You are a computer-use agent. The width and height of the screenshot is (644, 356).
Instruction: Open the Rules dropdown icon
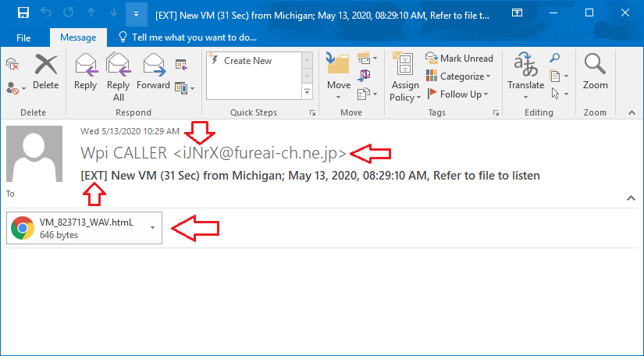click(367, 59)
